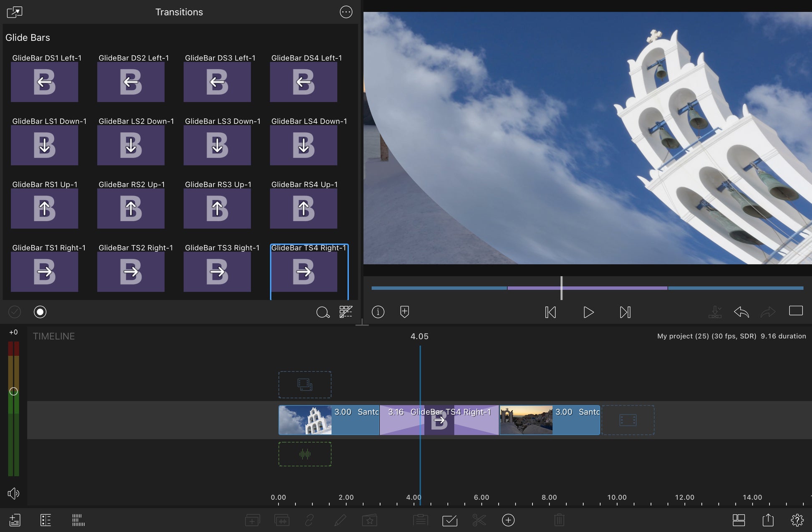Add a marker with shield icon
Viewport: 812px width, 532px height.
[x=404, y=312]
